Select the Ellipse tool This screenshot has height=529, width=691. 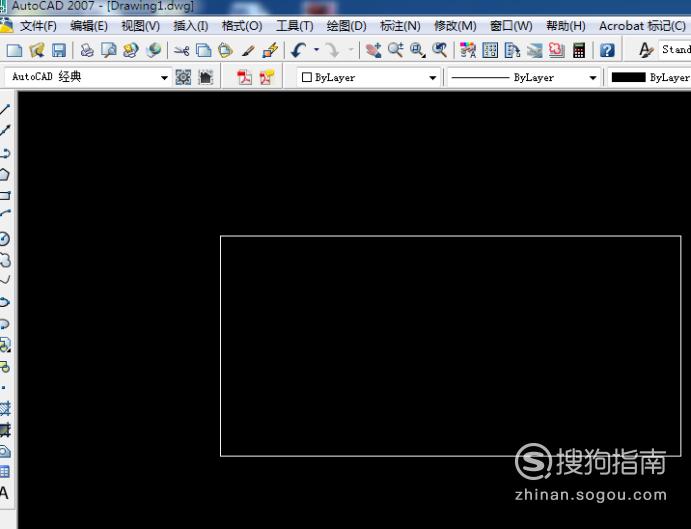pos(4,302)
